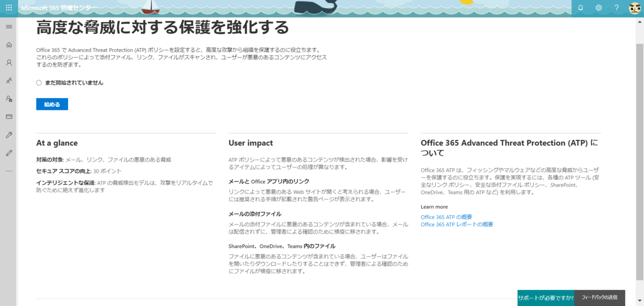
Task: Click the サポートが必要ですか? button
Action: point(546,297)
